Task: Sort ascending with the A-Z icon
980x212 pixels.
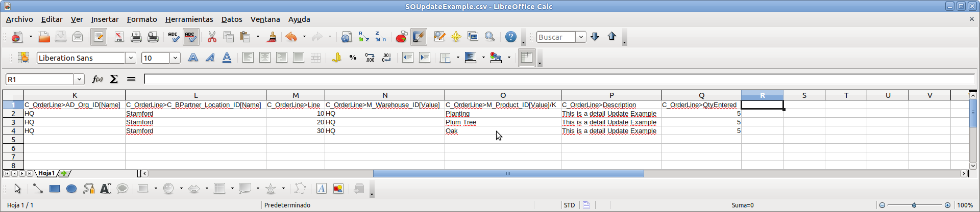Action: (x=363, y=37)
